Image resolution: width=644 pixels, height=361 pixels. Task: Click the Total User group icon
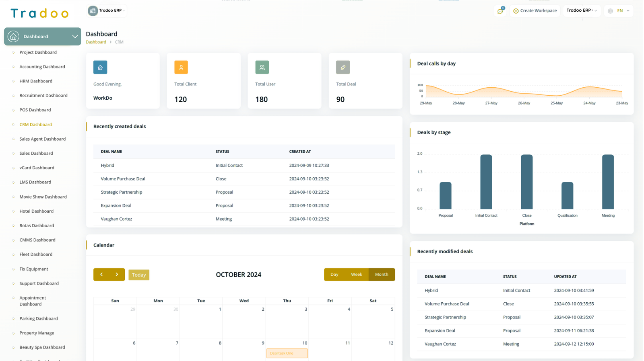tap(262, 68)
